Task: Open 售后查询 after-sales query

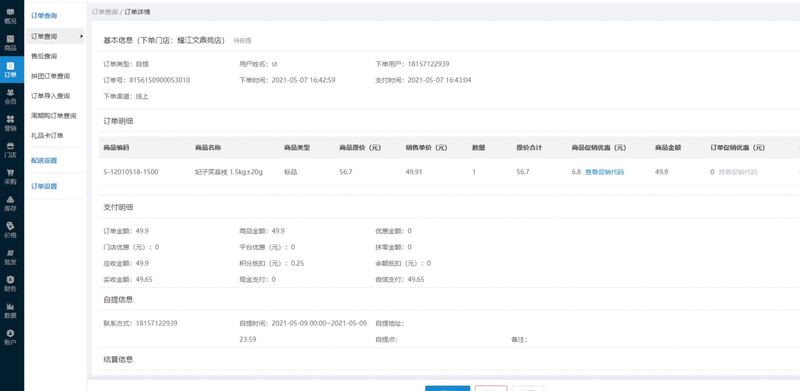Action: [44, 56]
